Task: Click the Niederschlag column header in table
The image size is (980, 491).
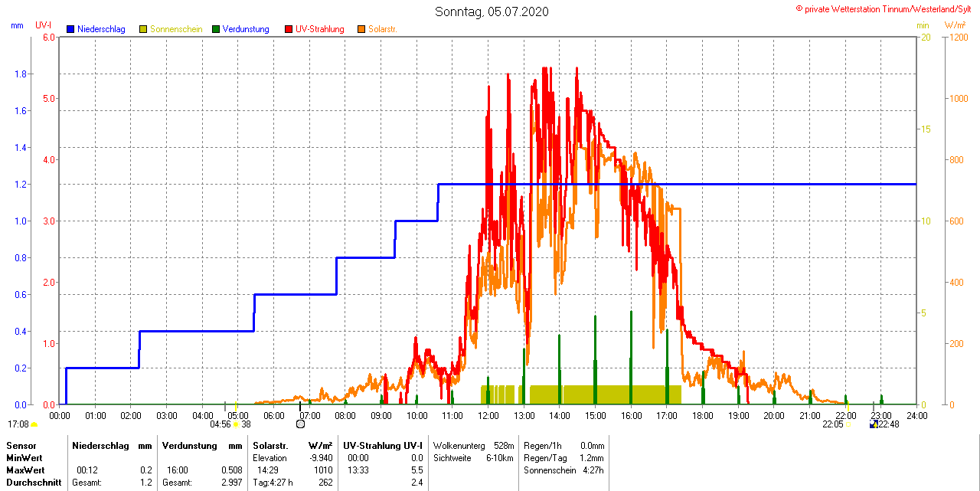Action: (x=100, y=446)
